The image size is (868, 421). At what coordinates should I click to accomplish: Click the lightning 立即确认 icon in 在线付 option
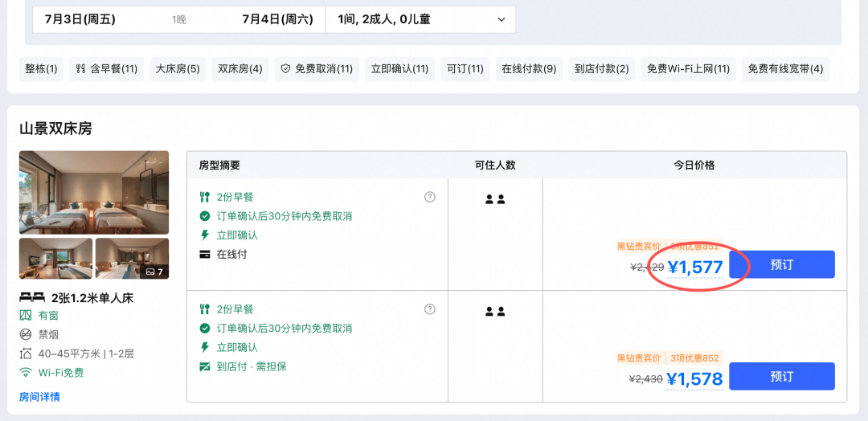pyautogui.click(x=205, y=235)
